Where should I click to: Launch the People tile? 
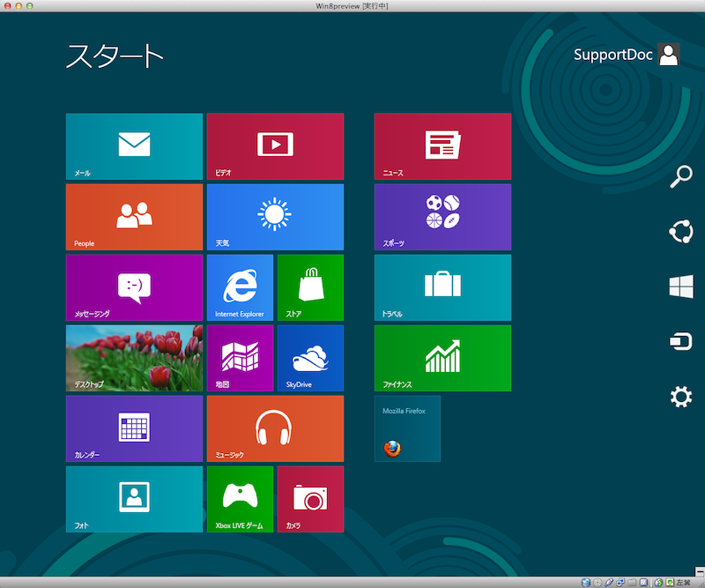pos(134,217)
